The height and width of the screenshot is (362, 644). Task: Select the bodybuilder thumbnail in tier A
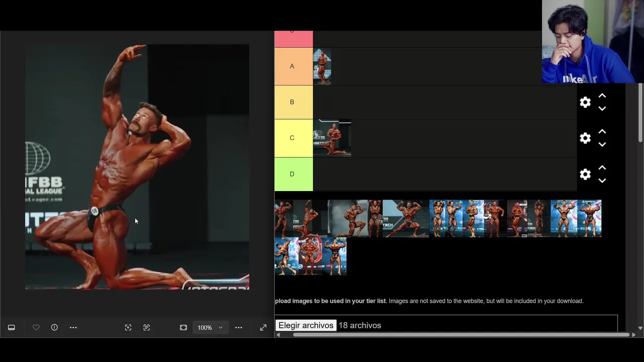[322, 66]
